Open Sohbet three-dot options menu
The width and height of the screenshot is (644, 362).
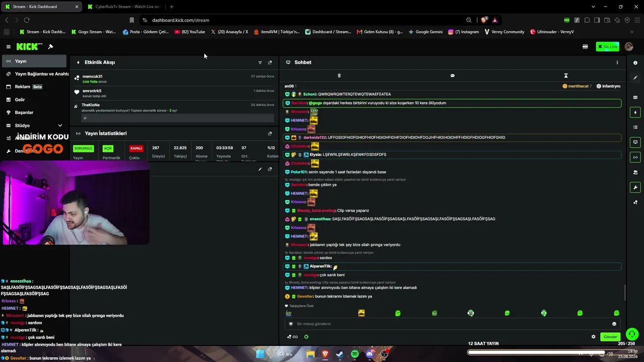point(617,62)
